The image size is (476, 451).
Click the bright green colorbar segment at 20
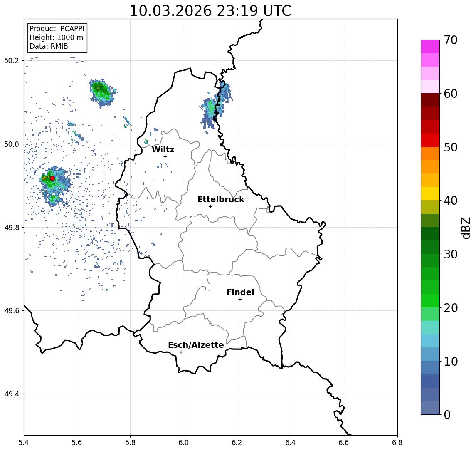tap(430, 301)
